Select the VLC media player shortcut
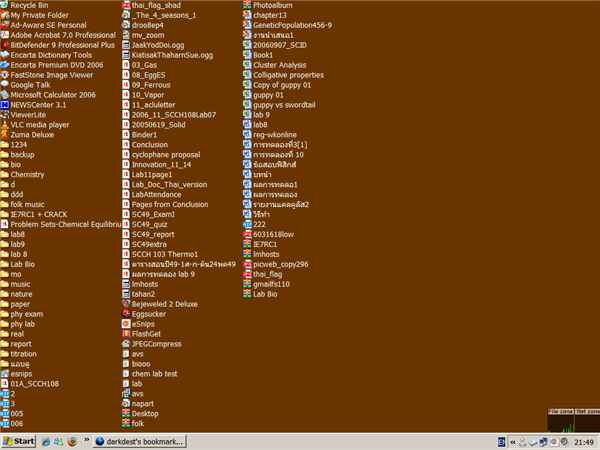The height and width of the screenshot is (450, 600). 35,125
